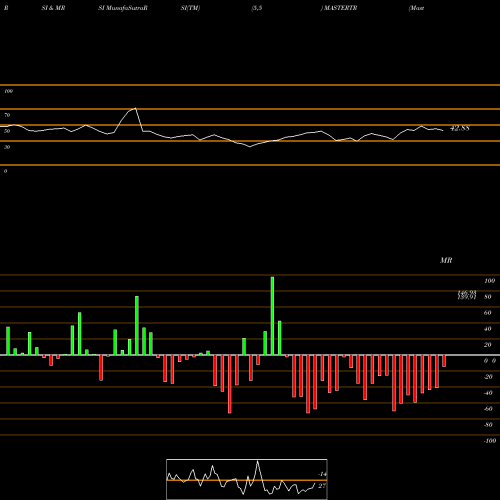Click the 30 level label on RSI axis
Viewport: 500px width, 500px height.
click(x=7, y=147)
